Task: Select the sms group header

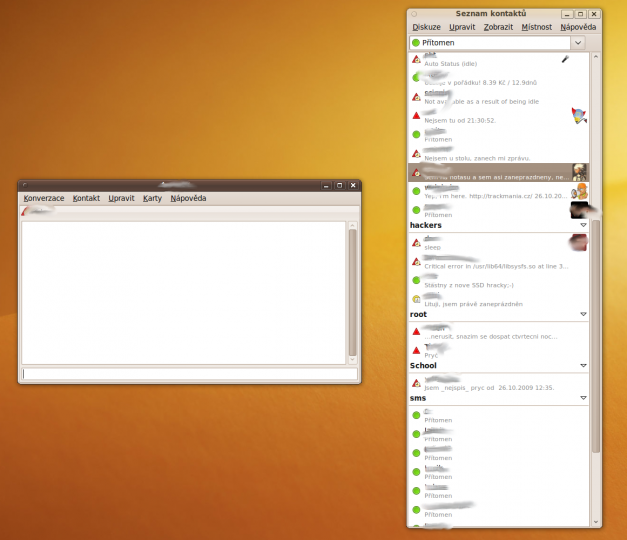Action: point(499,398)
